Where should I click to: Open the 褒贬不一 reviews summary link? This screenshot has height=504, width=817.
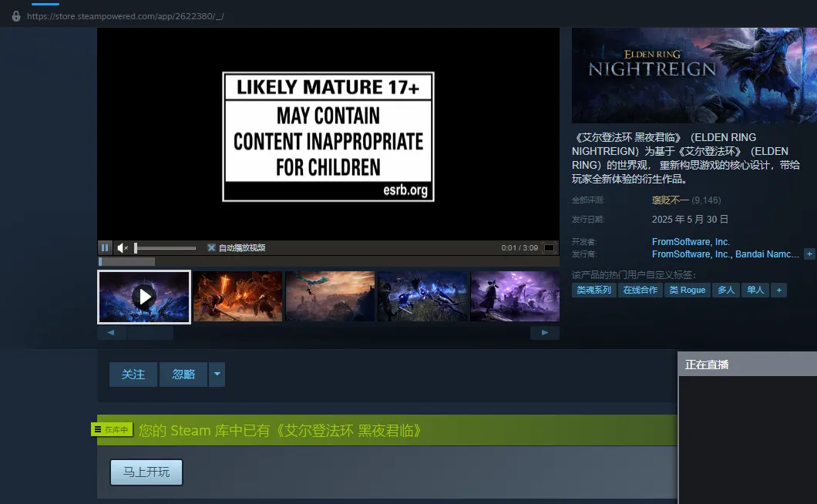[668, 200]
